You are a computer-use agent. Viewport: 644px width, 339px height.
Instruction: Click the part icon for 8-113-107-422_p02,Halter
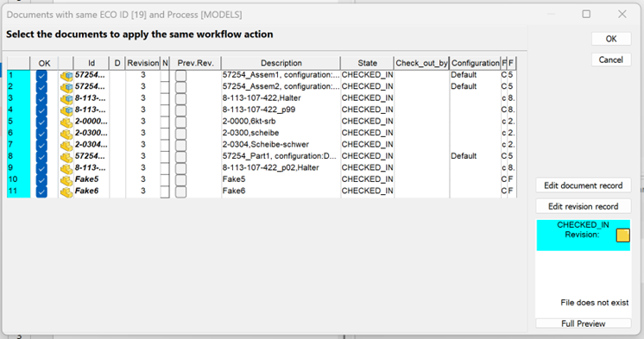point(66,168)
